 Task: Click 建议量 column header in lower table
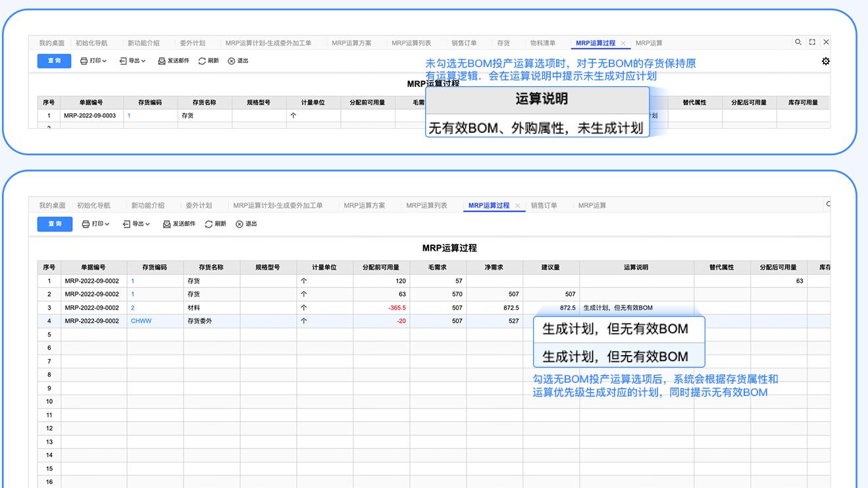click(551, 267)
